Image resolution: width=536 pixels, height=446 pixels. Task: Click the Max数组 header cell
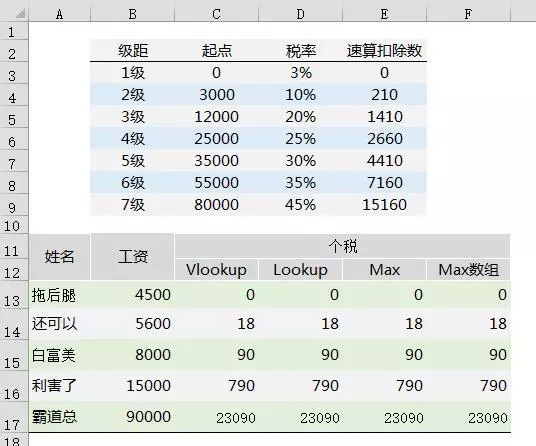[468, 270]
